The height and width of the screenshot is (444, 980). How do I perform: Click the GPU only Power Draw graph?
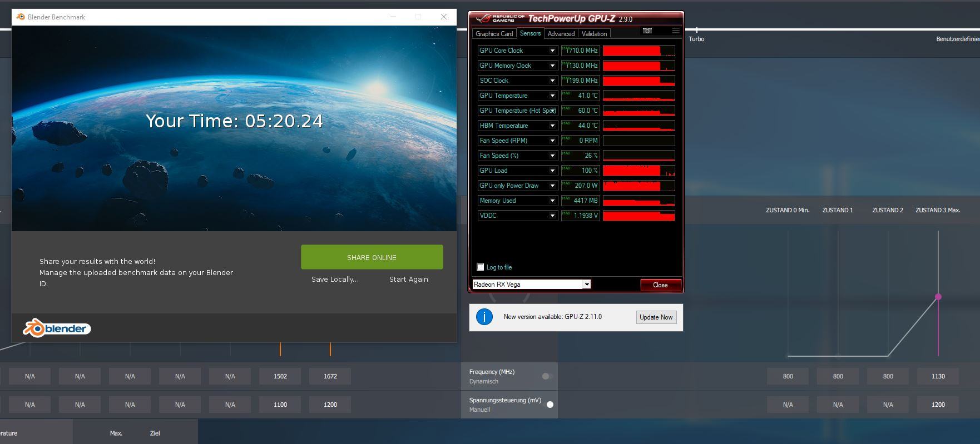(639, 186)
